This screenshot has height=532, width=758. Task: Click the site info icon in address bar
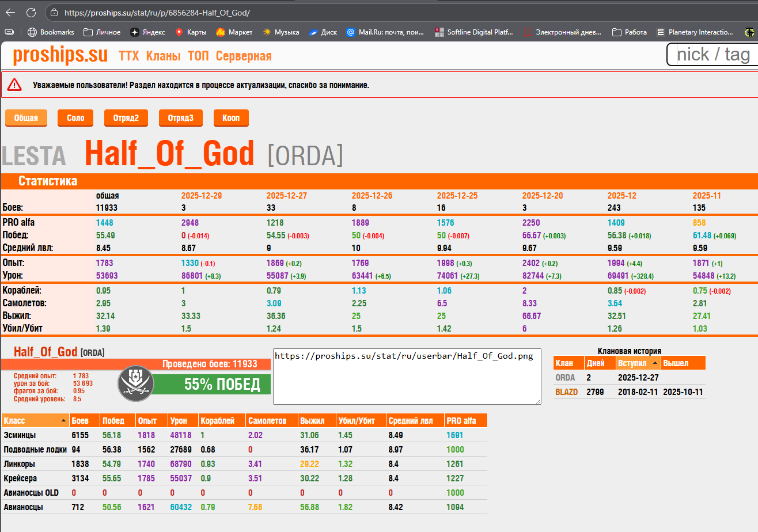coord(54,12)
